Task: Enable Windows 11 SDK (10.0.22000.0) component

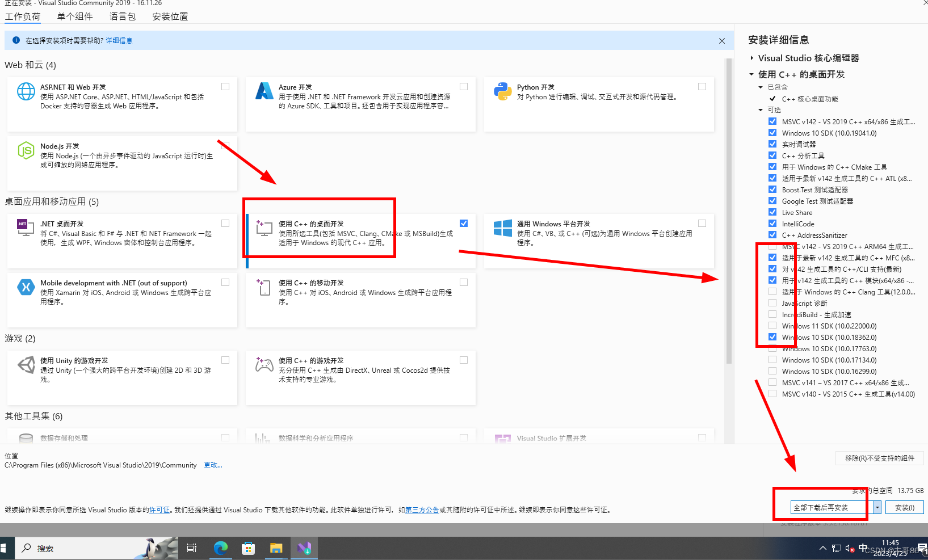Action: point(772,326)
